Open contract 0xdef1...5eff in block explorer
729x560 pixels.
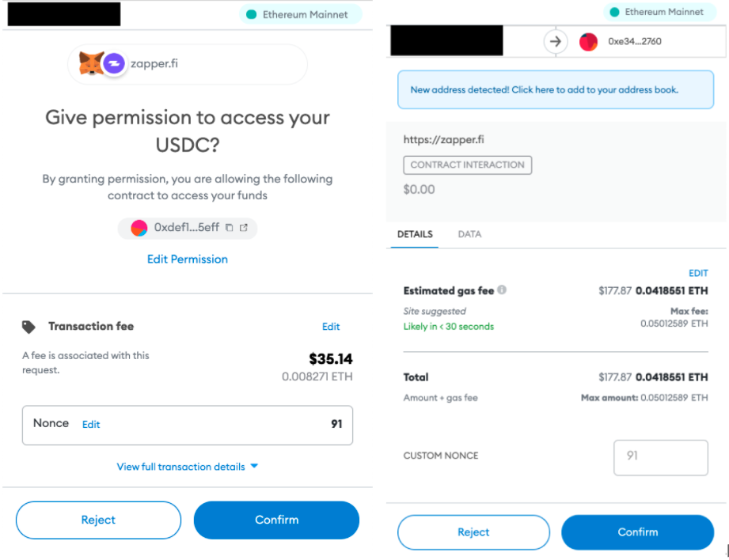(244, 227)
